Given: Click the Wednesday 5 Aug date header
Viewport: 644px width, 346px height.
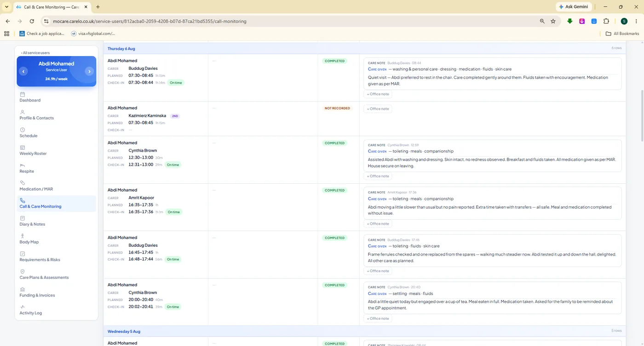Looking at the screenshot, I should pos(124,331).
